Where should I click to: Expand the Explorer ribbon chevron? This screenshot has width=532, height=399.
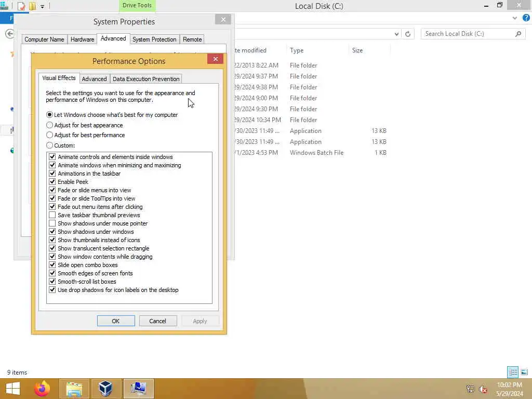click(515, 18)
